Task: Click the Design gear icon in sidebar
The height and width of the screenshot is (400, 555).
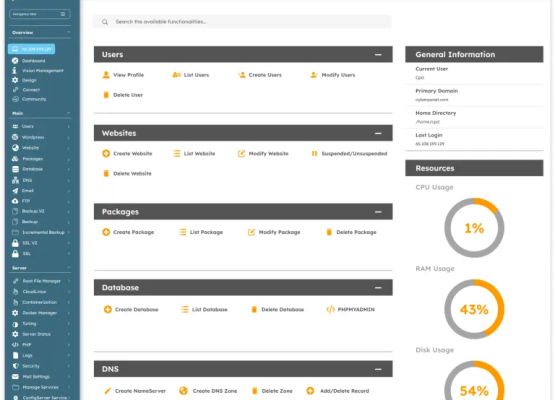Action: coord(15,80)
